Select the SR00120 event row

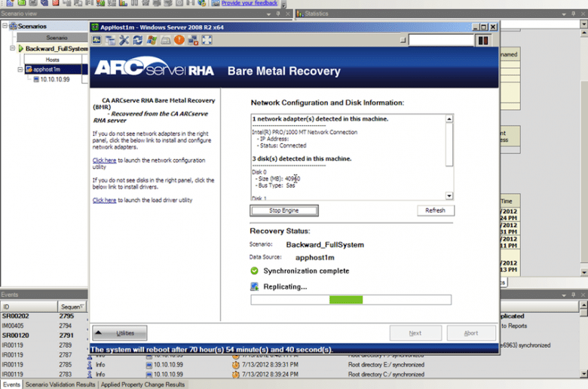tap(44, 335)
